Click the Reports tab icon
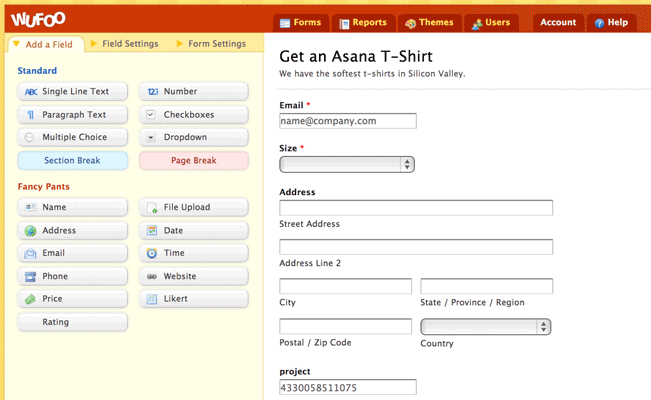This screenshot has height=400, width=651. click(344, 24)
